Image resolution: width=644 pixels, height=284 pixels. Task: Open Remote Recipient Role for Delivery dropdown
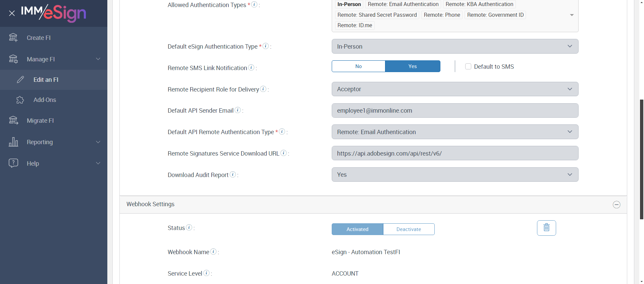(x=455, y=89)
